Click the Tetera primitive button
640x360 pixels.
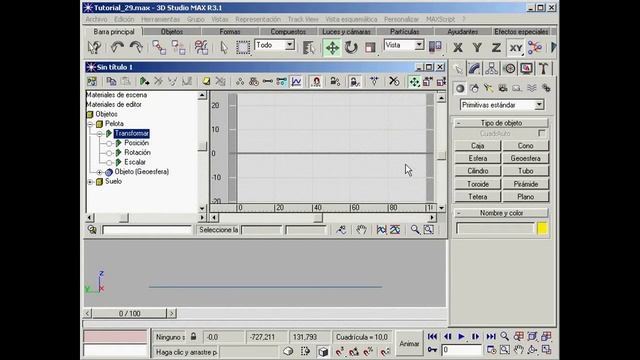478,197
